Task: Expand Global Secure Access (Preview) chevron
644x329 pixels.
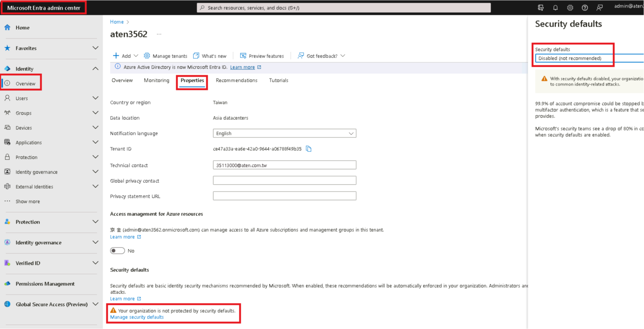Action: tap(95, 304)
